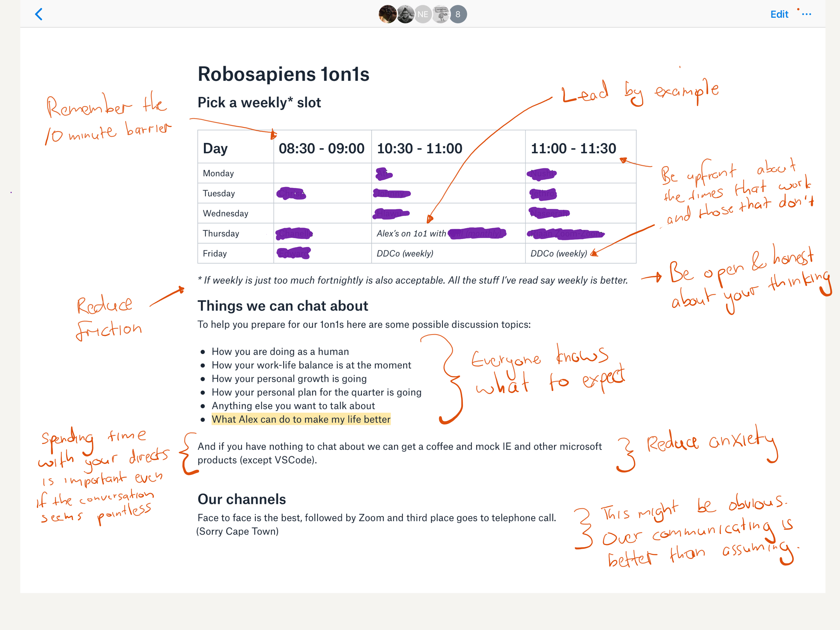Image resolution: width=840 pixels, height=630 pixels.
Task: Click DDCo (weekly) in 11:00 column
Action: point(559,254)
